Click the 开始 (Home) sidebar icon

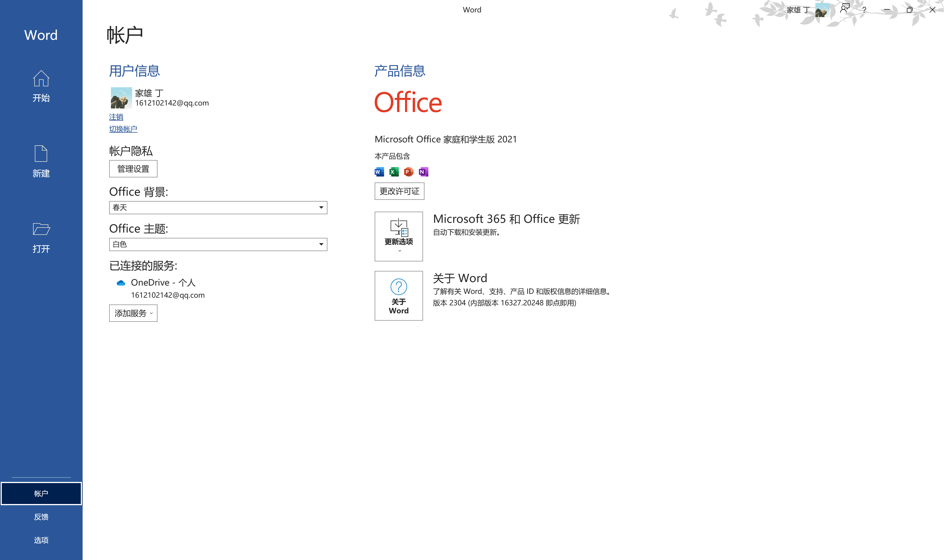[41, 86]
